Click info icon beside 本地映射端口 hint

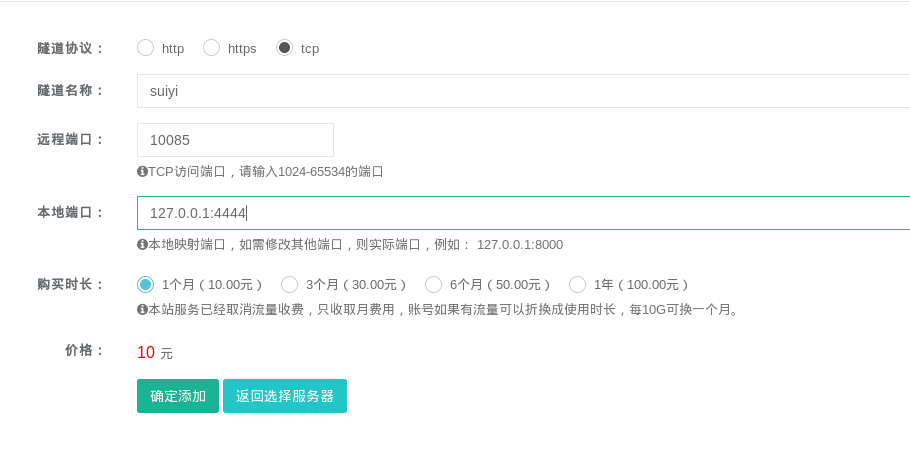pos(142,245)
